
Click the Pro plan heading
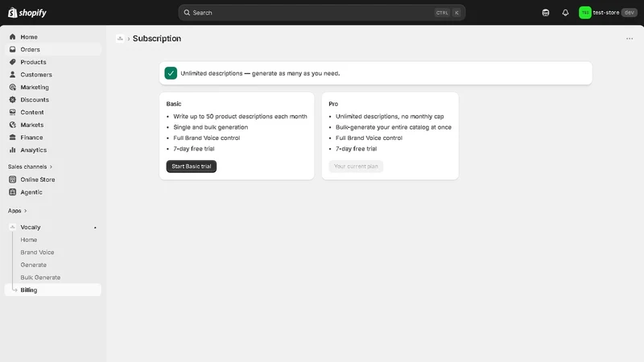click(x=333, y=104)
